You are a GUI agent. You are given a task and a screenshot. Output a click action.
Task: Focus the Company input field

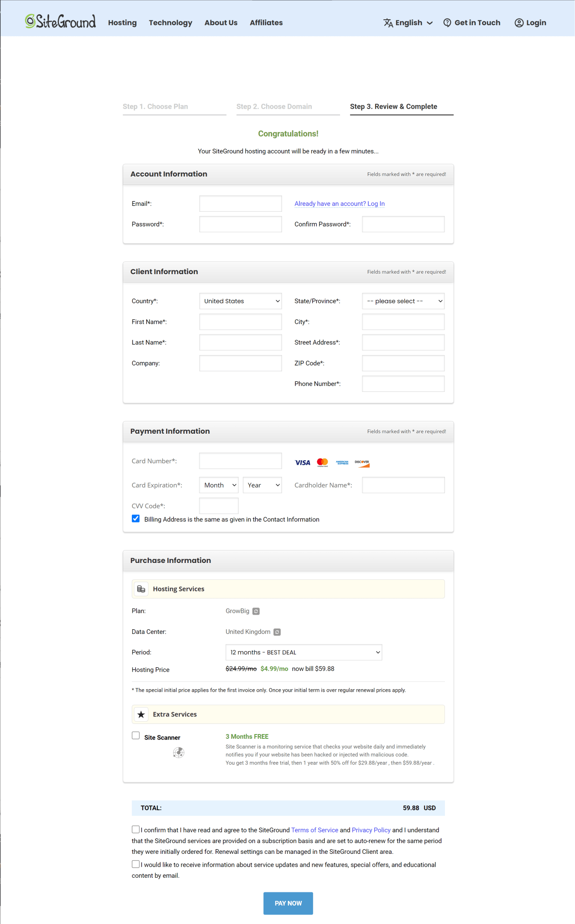[x=240, y=363]
